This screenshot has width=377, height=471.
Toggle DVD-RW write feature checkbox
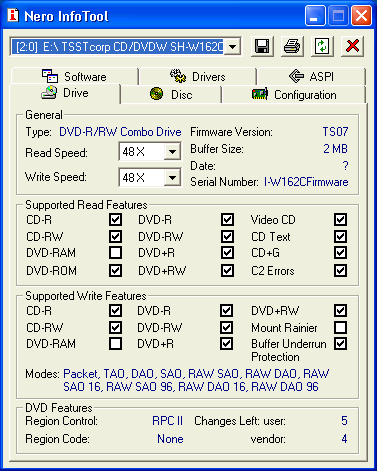(226, 327)
